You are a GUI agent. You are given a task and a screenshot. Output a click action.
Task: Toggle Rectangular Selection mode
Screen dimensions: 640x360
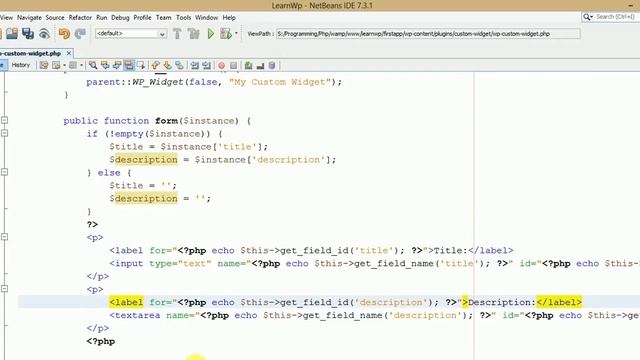tap(141, 65)
